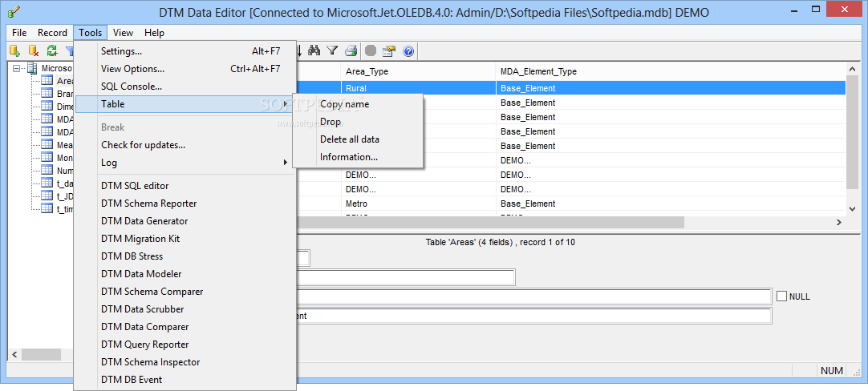Select Copy name in the Table submenu
Viewport: 868px width, 391px height.
358,104
